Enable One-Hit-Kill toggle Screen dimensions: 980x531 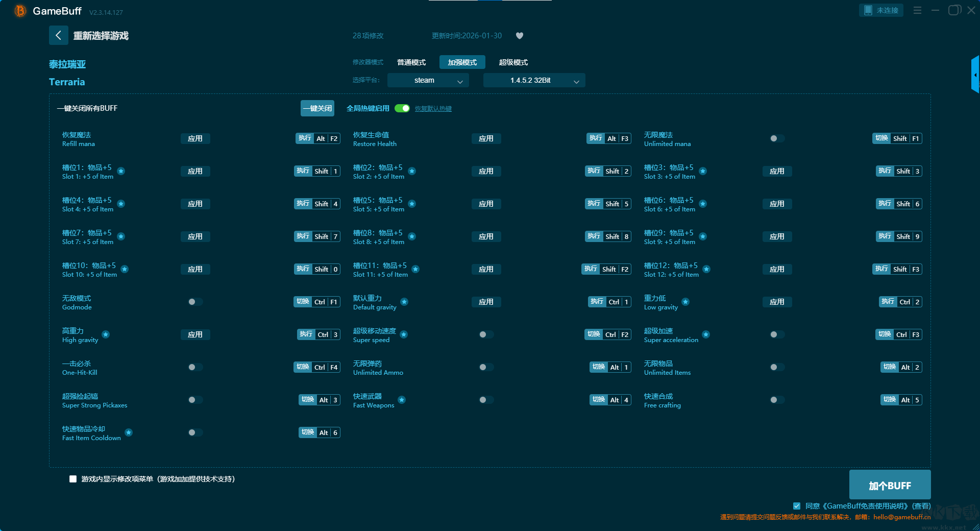[x=195, y=367]
